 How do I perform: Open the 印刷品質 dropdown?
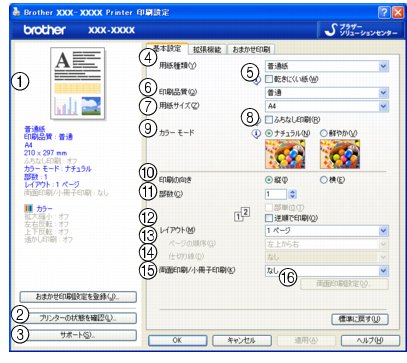click(x=327, y=92)
